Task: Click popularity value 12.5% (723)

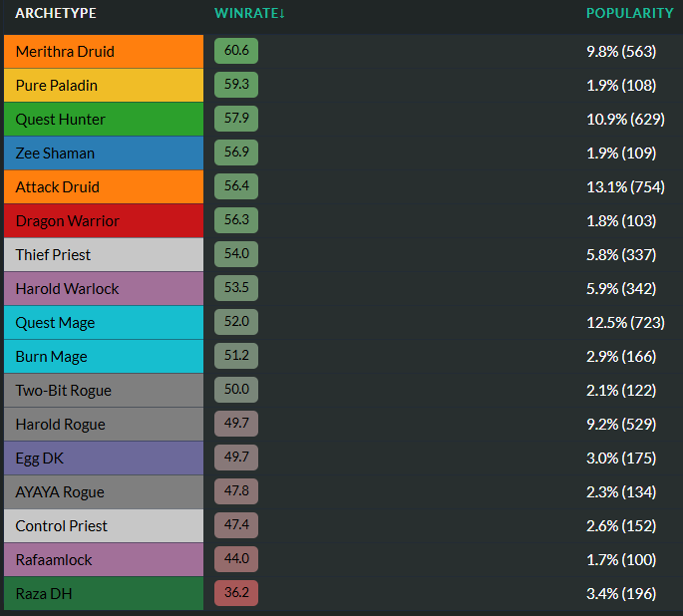Action: point(625,323)
